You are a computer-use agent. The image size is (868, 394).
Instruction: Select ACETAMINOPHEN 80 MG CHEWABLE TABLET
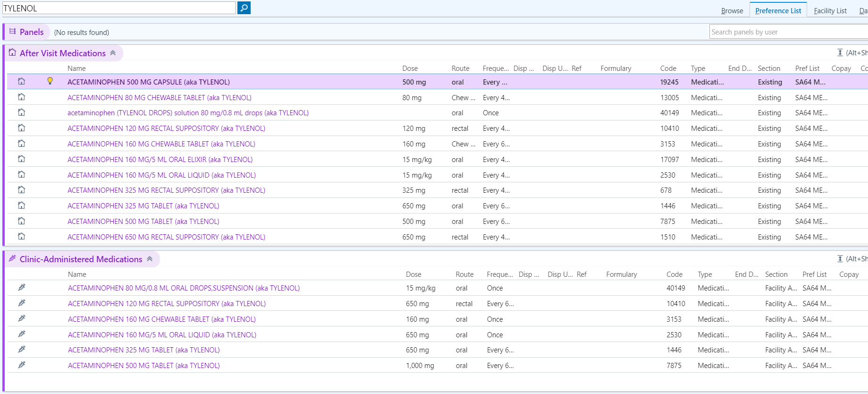(160, 98)
